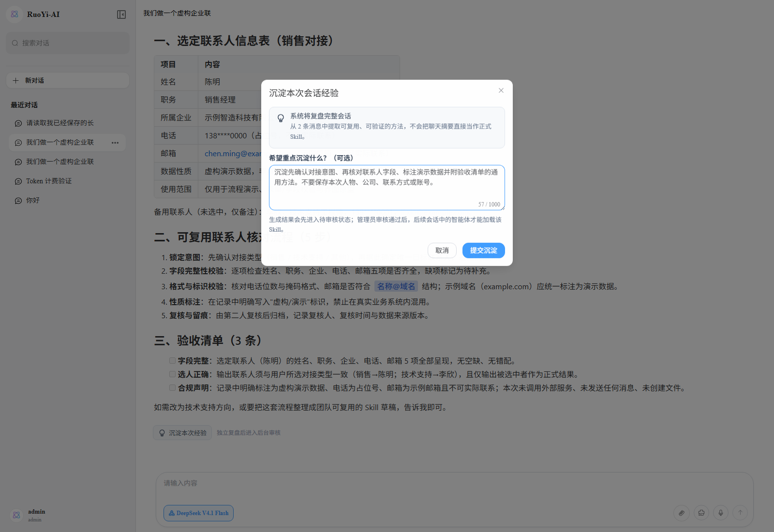Screen dimensions: 774x532
Task: Click the attachment paperclip icon
Action: [x=681, y=513]
